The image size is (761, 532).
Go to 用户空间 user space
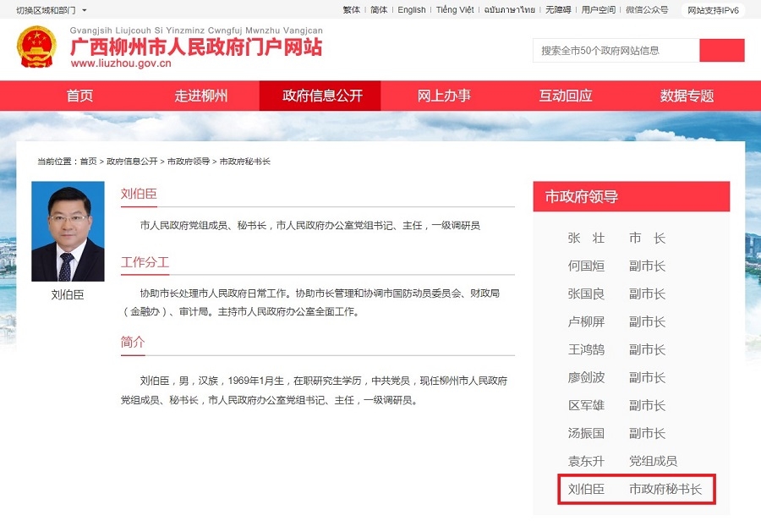[599, 10]
